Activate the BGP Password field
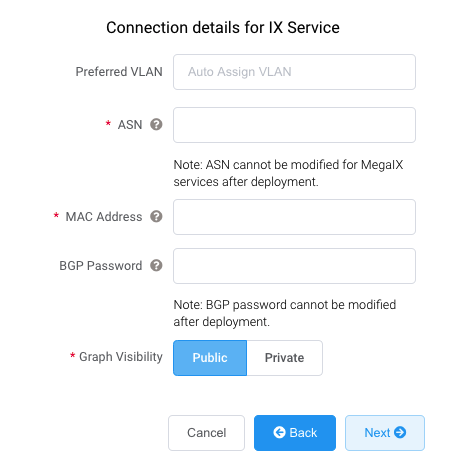 [x=294, y=266]
